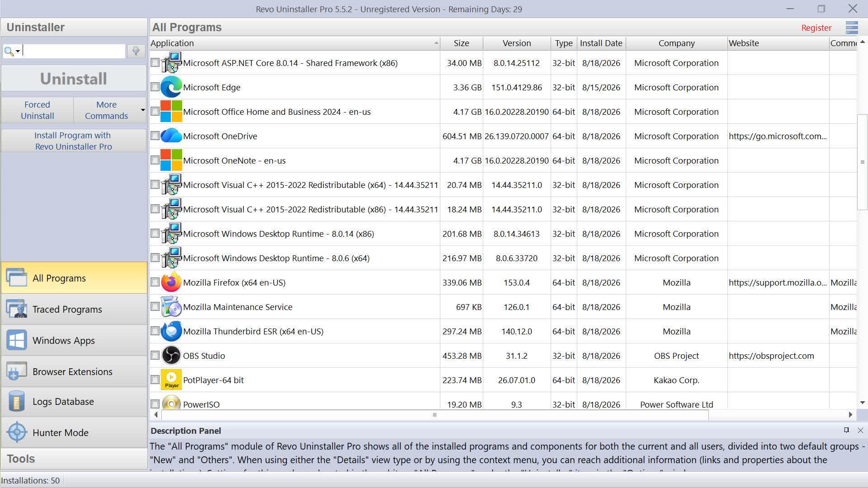Viewport: 868px width, 488px height.
Task: Tick the Mozilla Firefox checkbox
Action: click(155, 282)
